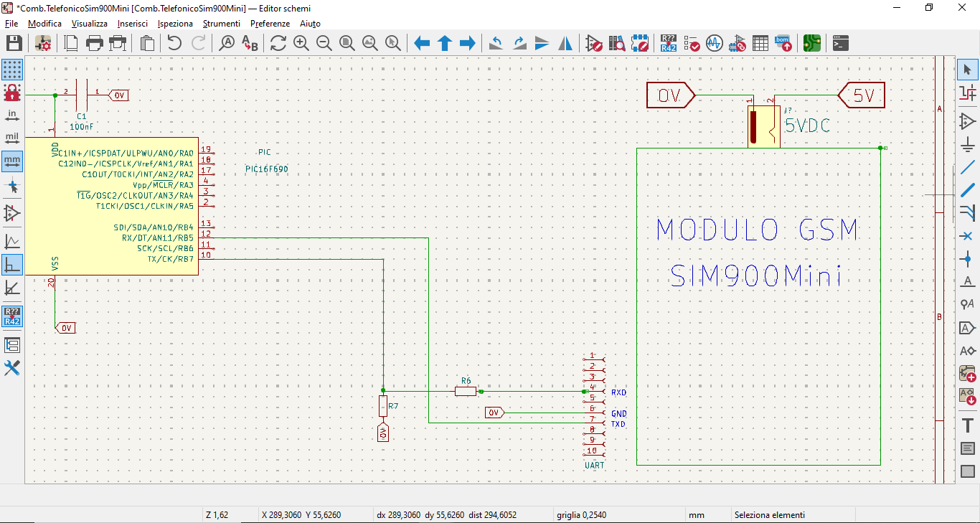Expand the Inserisci menu
This screenshot has height=523, width=980.
133,24
